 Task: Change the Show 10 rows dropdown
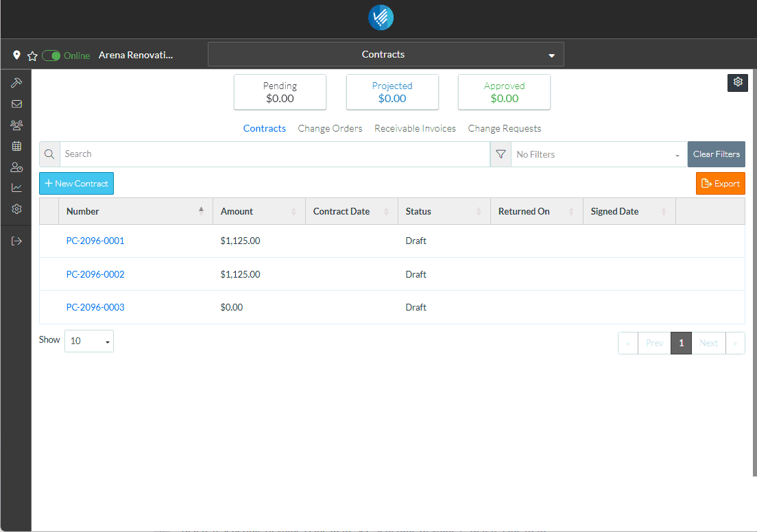pyautogui.click(x=89, y=341)
